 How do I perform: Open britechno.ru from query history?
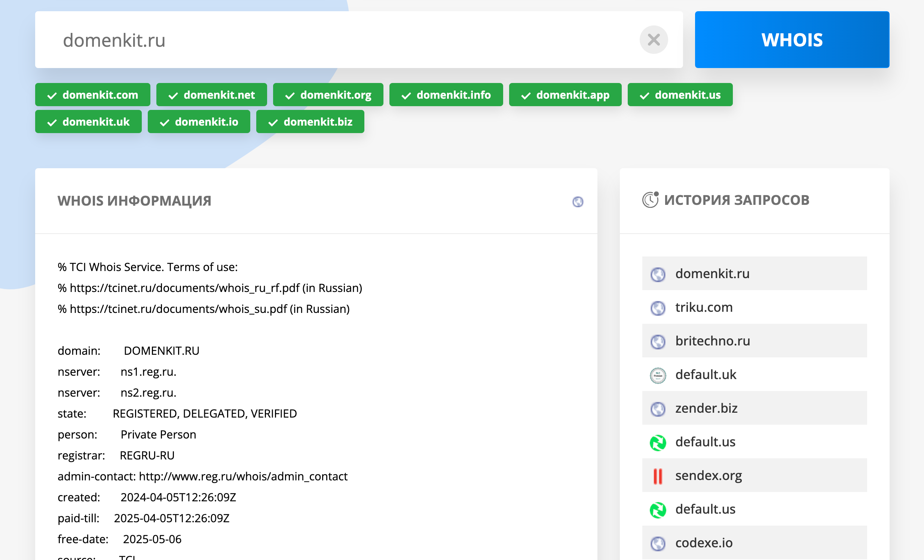pyautogui.click(x=712, y=341)
